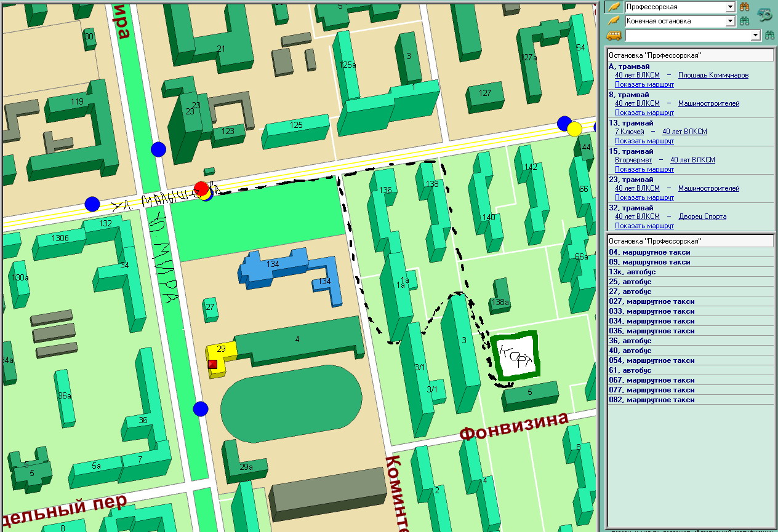Expand the empty route selection dropdown
778x532 pixels.
point(756,36)
